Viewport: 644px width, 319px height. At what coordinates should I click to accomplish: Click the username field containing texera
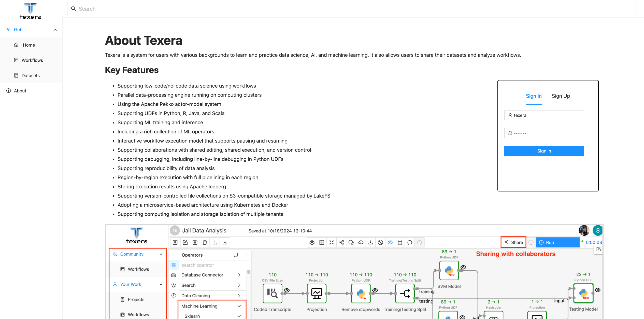point(544,115)
